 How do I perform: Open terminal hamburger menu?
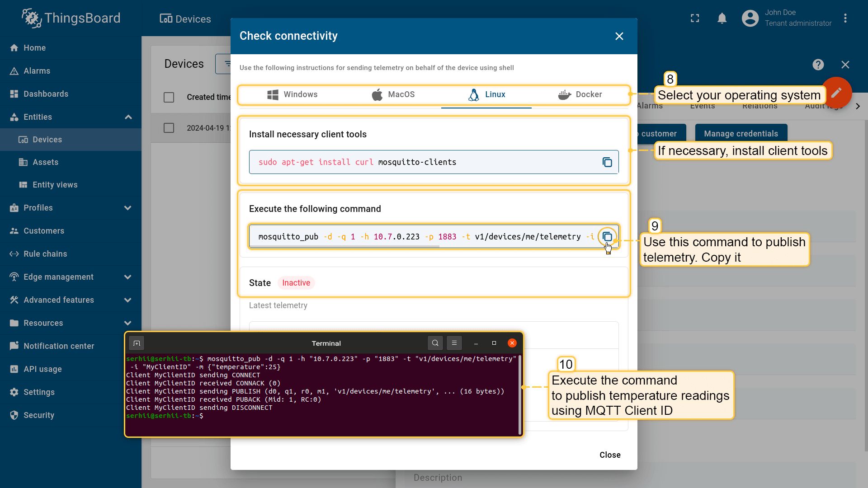click(x=454, y=343)
